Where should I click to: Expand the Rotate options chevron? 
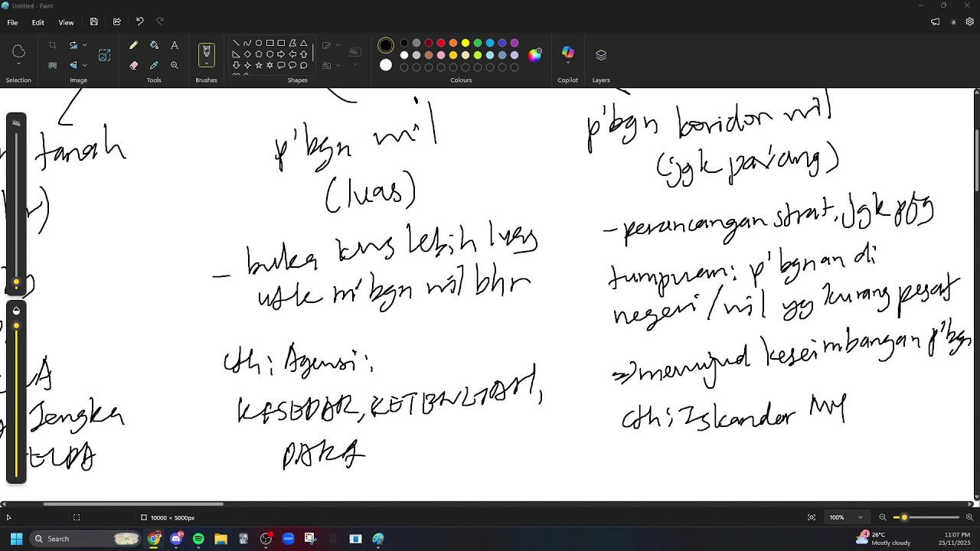(84, 46)
